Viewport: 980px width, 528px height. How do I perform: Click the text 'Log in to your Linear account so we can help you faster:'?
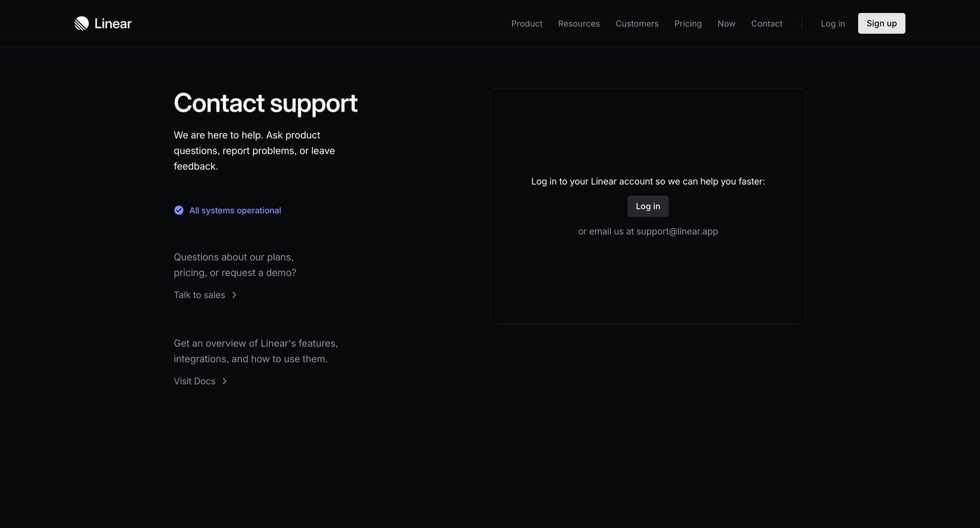point(648,181)
